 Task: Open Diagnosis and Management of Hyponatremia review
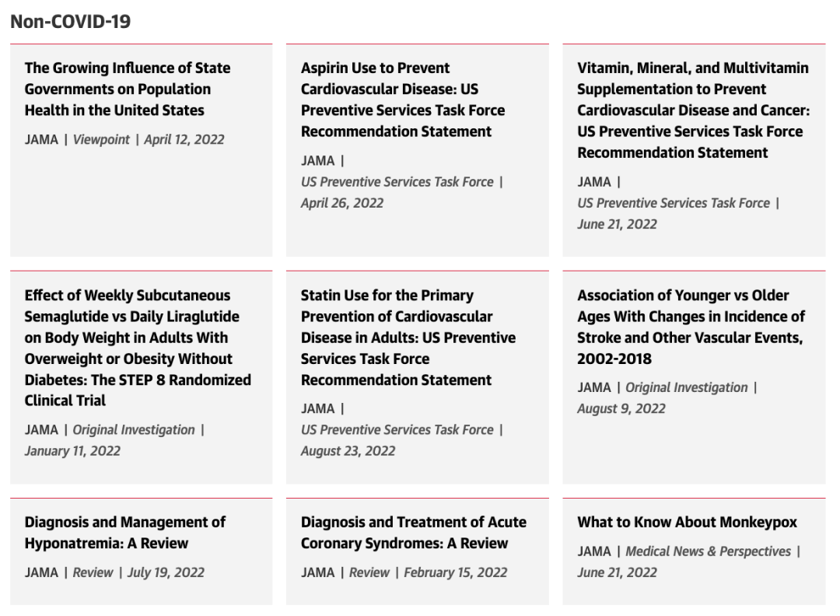tap(124, 533)
